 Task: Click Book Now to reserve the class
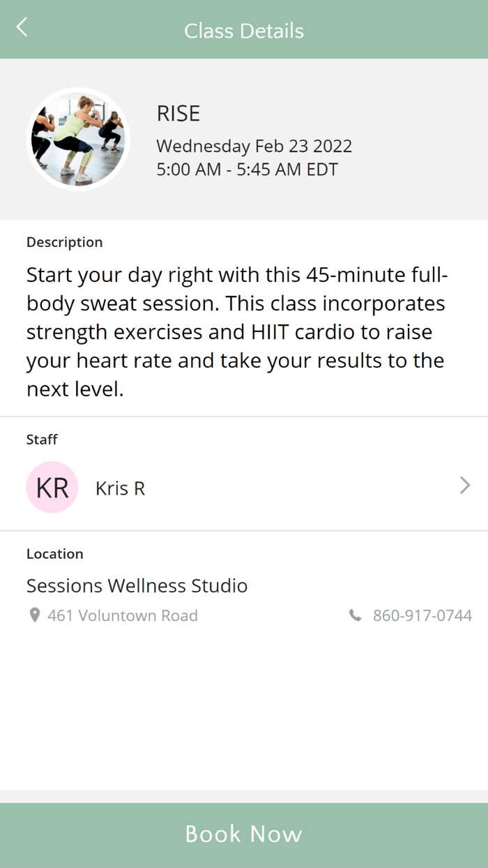[244, 833]
